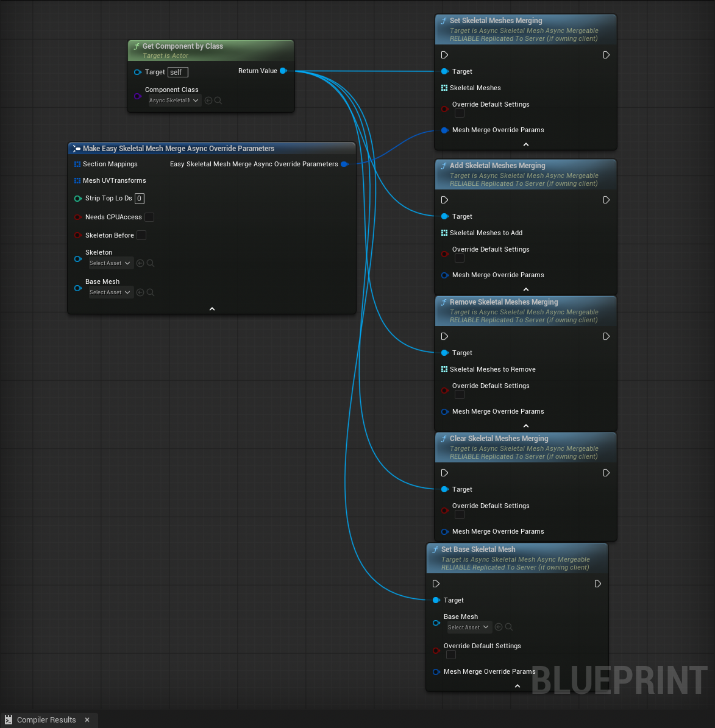
Task: Click the use-selected-asset arrow icon beside Skeleton
Action: (140, 263)
